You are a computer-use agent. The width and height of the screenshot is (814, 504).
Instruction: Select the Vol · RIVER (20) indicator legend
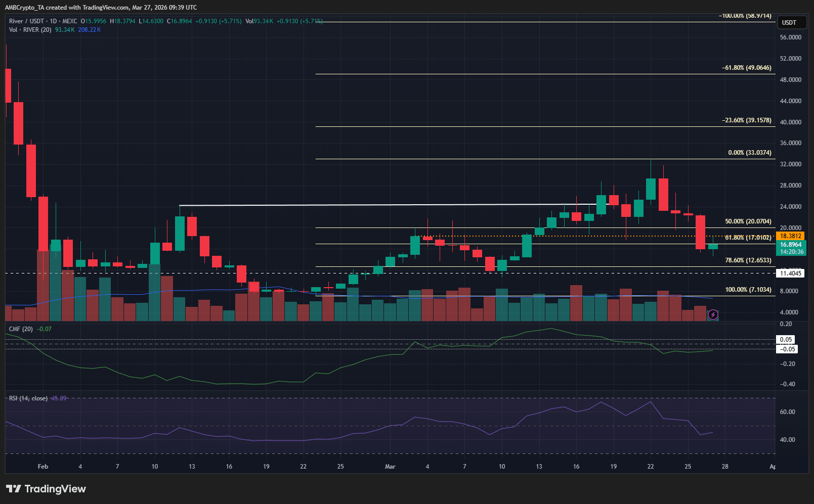[30, 30]
